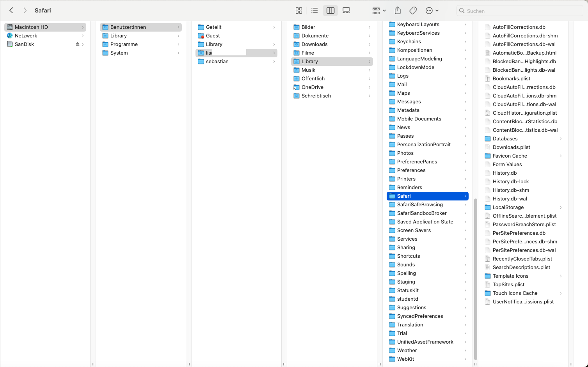Eject the SanDisk volume
588x367 pixels.
point(78,44)
